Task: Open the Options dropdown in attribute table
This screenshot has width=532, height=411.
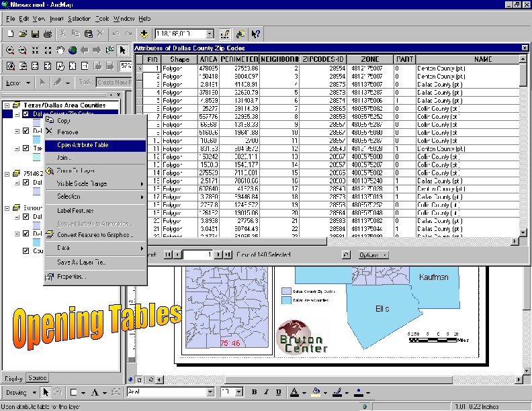Action: 373,255
